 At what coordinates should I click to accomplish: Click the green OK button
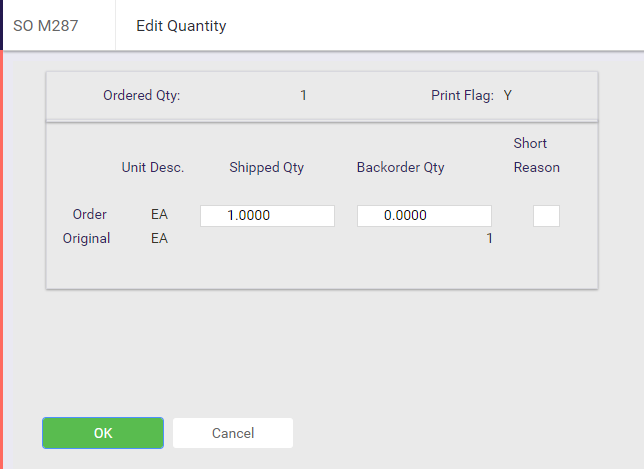pyautogui.click(x=103, y=433)
